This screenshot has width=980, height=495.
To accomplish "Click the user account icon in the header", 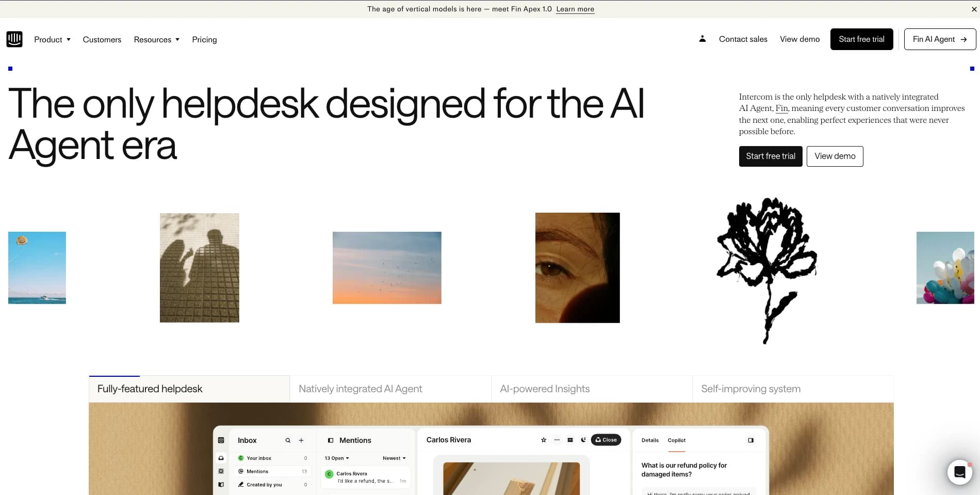I will click(x=702, y=39).
